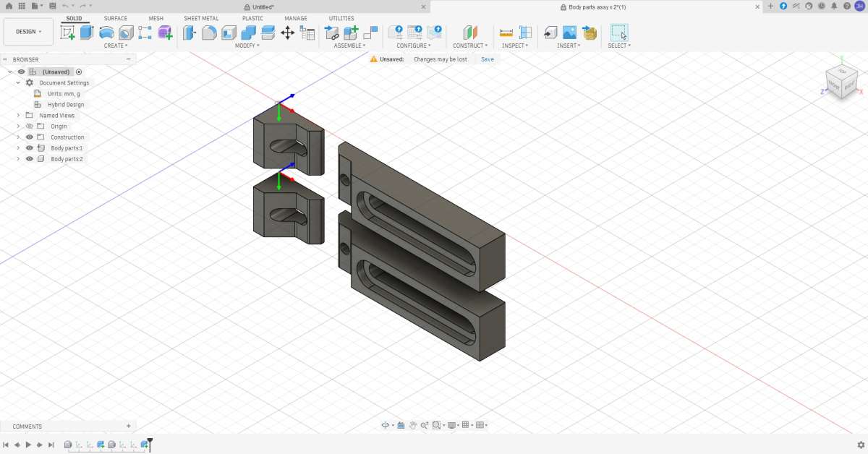Select the Extrude tool
The height and width of the screenshot is (454, 868).
pos(87,32)
